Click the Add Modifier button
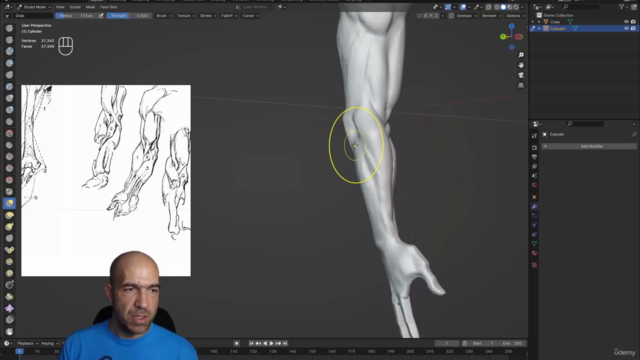The width and height of the screenshot is (640, 360). point(589,146)
